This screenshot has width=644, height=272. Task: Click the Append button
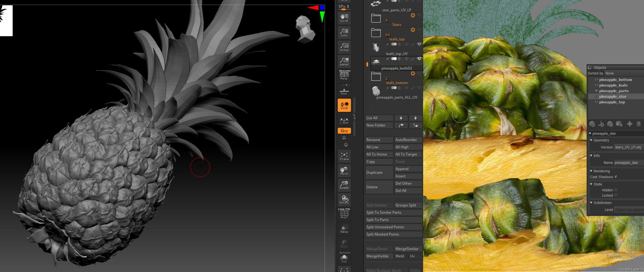tap(408, 169)
